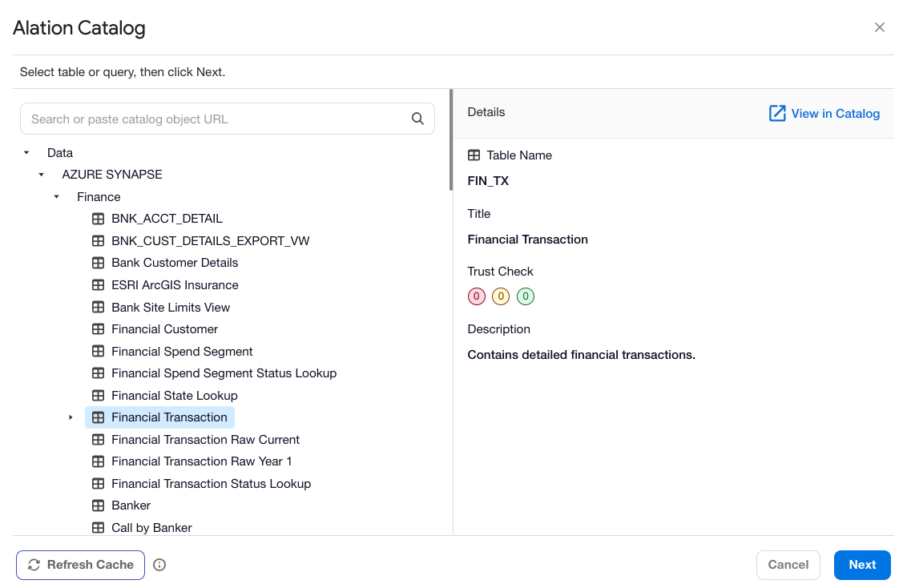This screenshot has height=588, width=907.
Task: Click the table icon of highlighted Financial Transaction
Action: click(x=99, y=417)
